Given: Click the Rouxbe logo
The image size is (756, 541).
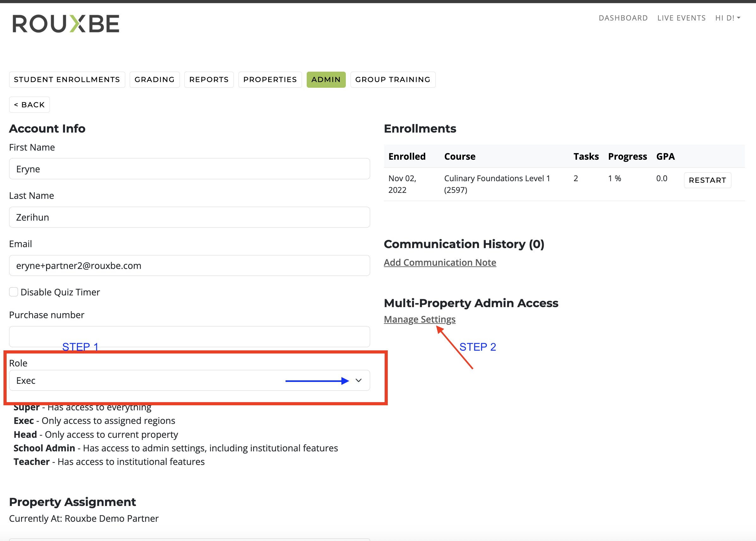Looking at the screenshot, I should tap(66, 24).
